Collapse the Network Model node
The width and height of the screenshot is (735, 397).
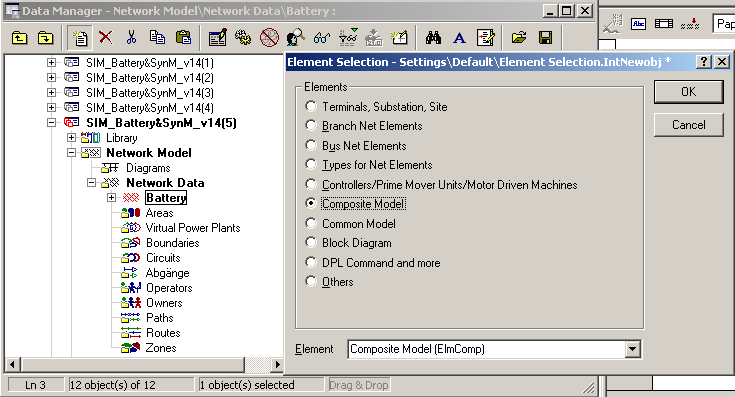[71, 153]
